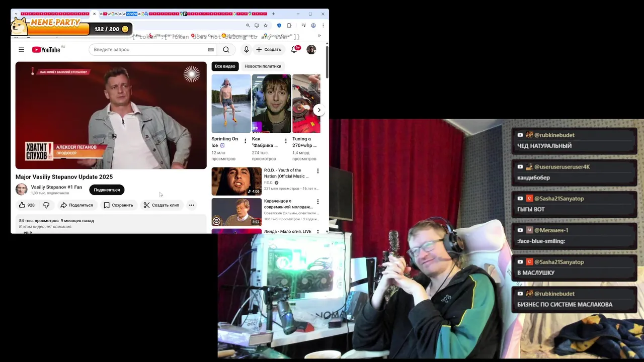The height and width of the screenshot is (362, 644).
Task: Like the video with thumbs-up 928
Action: tap(27, 205)
